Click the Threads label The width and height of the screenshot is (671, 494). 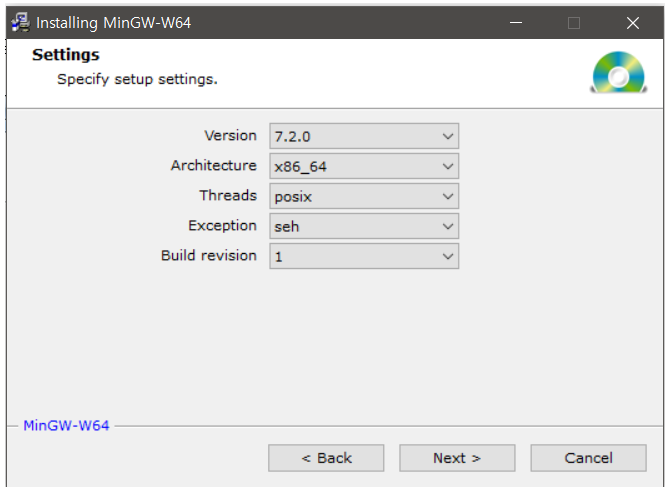point(228,195)
